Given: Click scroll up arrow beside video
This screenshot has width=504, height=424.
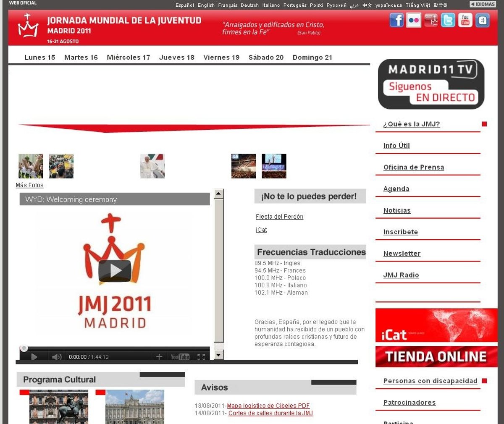Looking at the screenshot, I should [218, 194].
